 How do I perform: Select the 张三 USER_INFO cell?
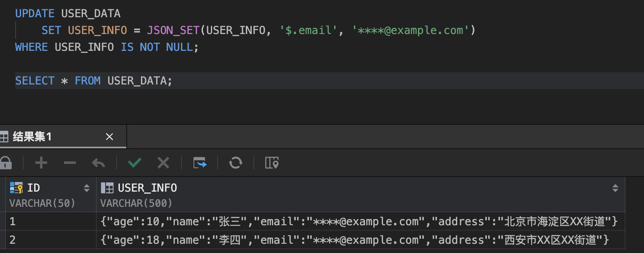click(359, 221)
